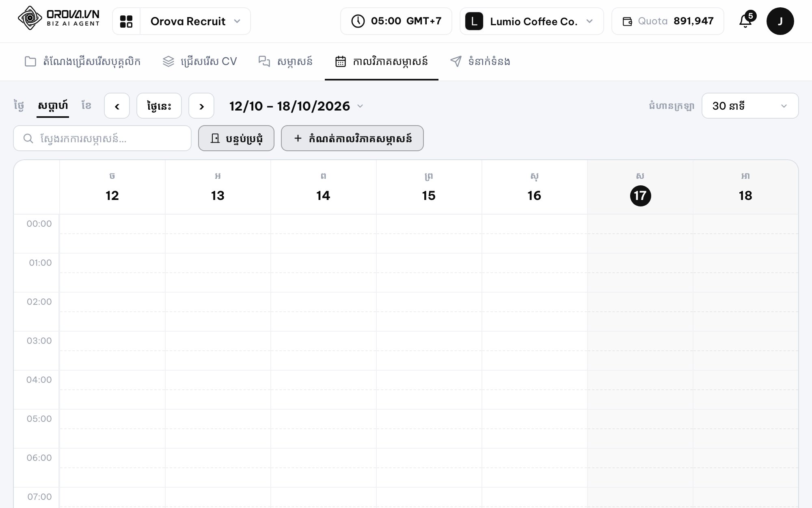Screen dimensions: 812x508
Task: Click the Today button
Action: tap(159, 106)
